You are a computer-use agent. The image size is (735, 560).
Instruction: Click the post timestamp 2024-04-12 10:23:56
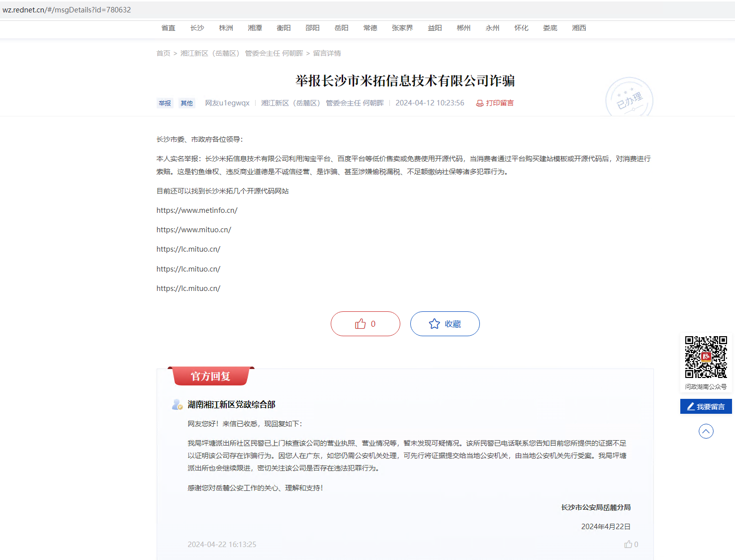430,103
